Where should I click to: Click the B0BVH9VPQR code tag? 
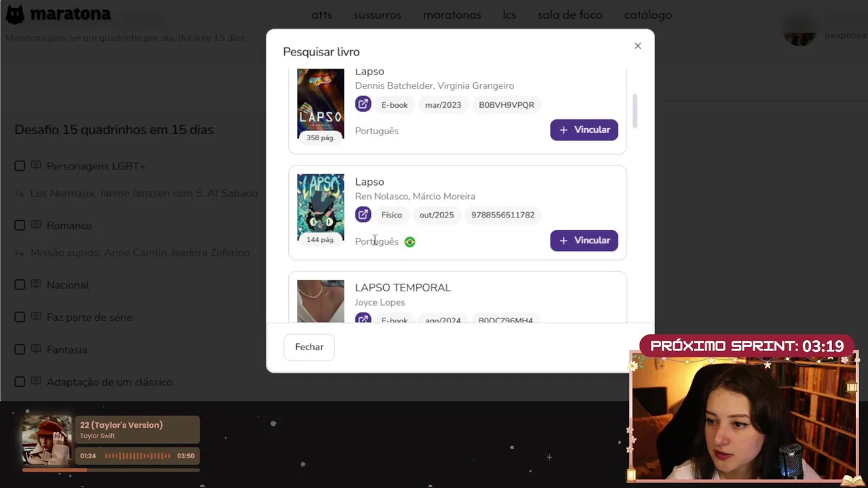coord(507,105)
